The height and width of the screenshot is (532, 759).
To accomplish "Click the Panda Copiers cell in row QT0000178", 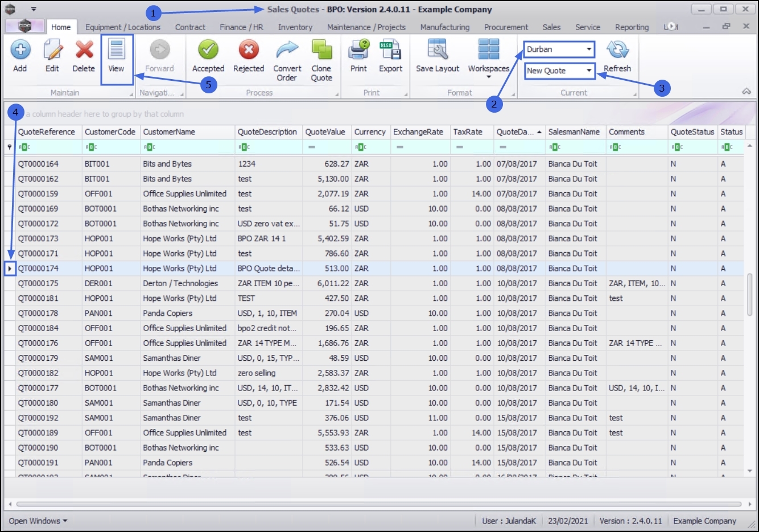I will tap(188, 314).
